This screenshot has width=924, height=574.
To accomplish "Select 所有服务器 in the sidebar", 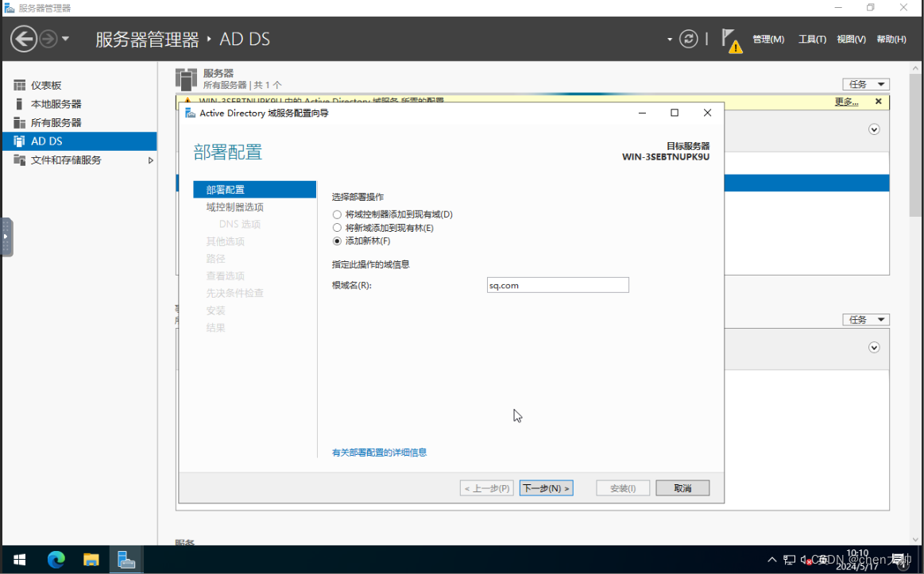I will click(x=79, y=122).
